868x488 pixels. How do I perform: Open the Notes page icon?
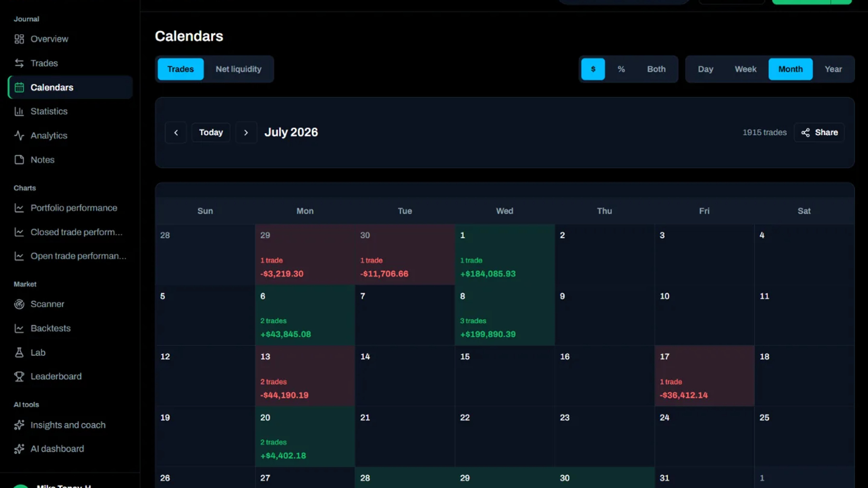19,160
